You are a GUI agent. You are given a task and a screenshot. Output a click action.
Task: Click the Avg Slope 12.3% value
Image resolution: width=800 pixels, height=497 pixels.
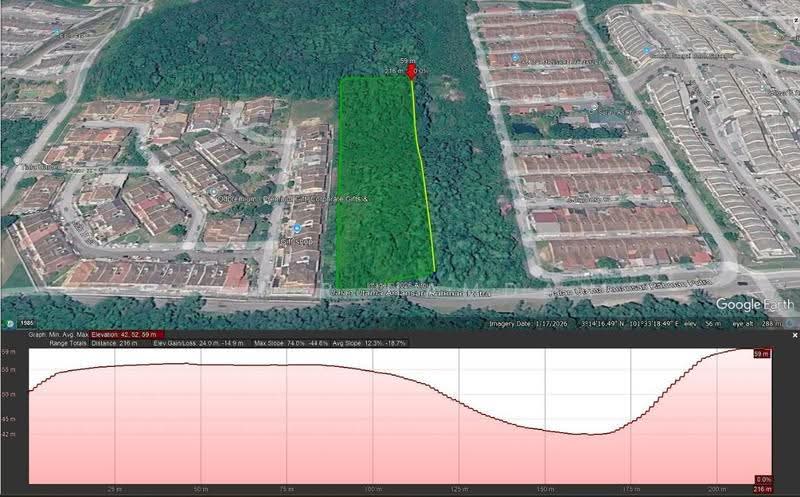click(x=371, y=343)
